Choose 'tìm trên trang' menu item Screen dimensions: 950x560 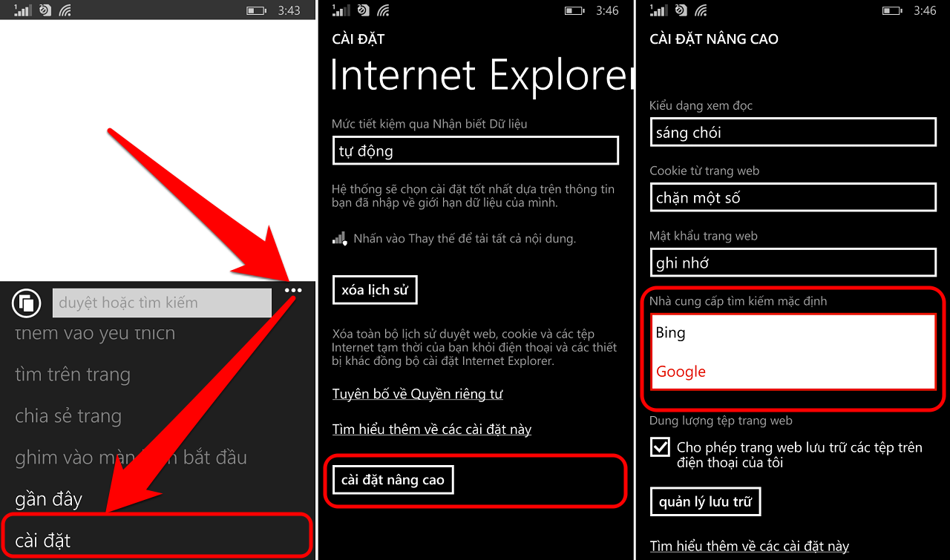(x=73, y=375)
